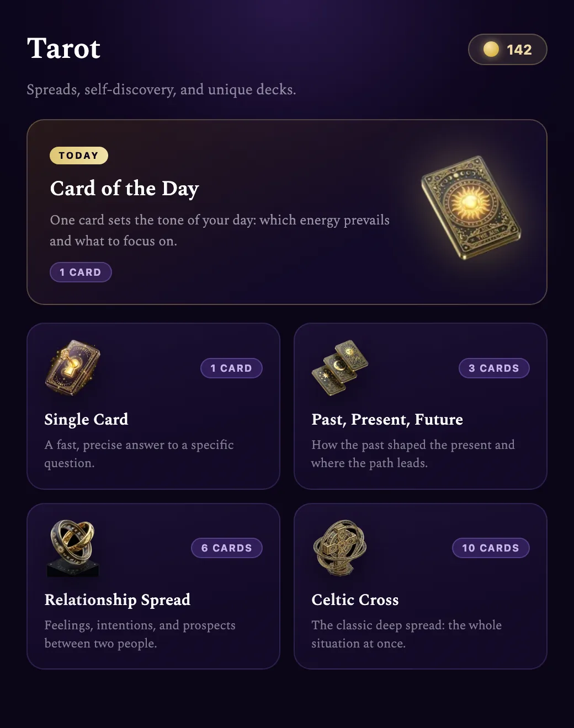Screen dimensions: 574x728
Task: Click the Card of the Day description text
Action: pos(220,230)
